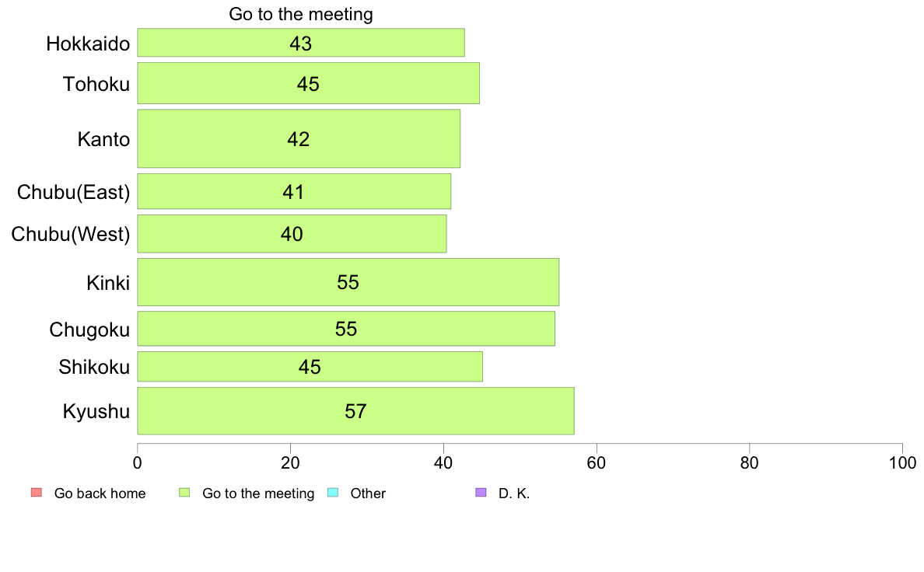This screenshot has height=572, width=924.
Task: Select the Kanto bar showing 42
Action: point(299,138)
